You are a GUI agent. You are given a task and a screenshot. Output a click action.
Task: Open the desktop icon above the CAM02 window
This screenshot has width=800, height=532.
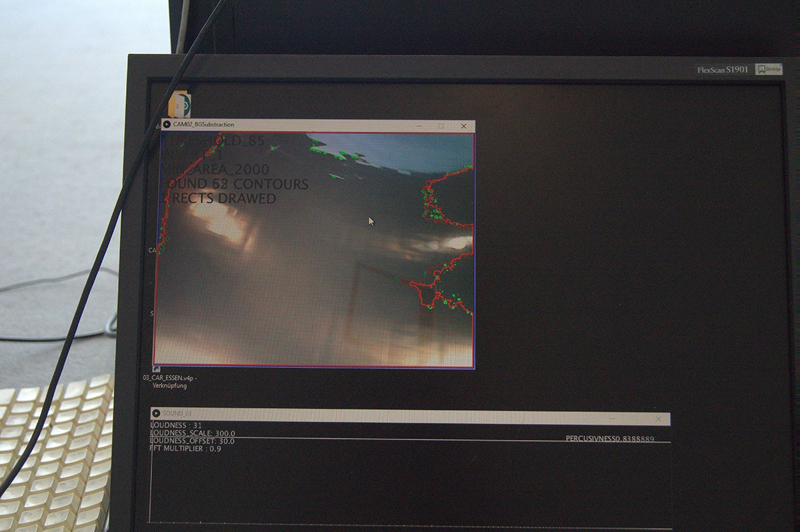pos(180,105)
